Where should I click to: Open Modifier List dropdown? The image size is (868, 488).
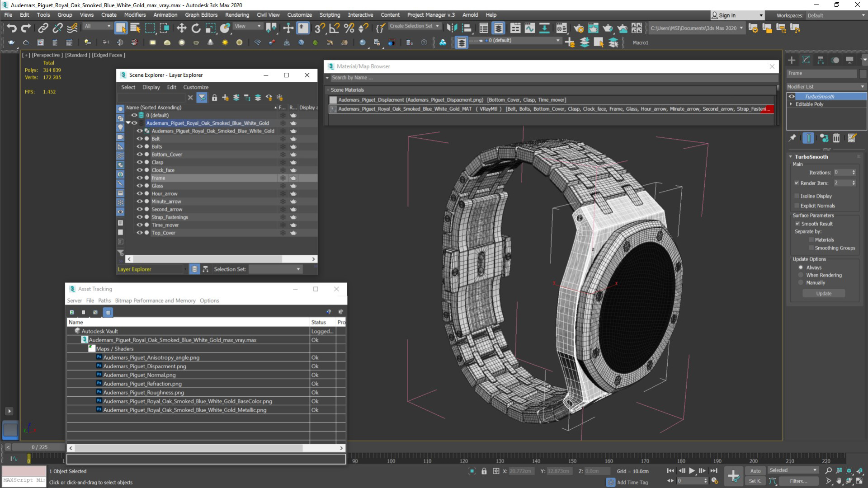pyautogui.click(x=826, y=87)
